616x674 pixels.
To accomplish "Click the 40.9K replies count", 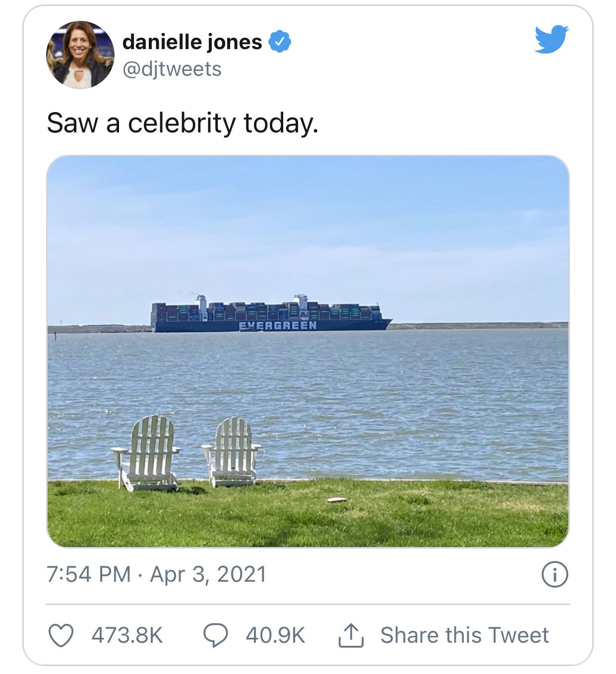I will pyautogui.click(x=275, y=635).
